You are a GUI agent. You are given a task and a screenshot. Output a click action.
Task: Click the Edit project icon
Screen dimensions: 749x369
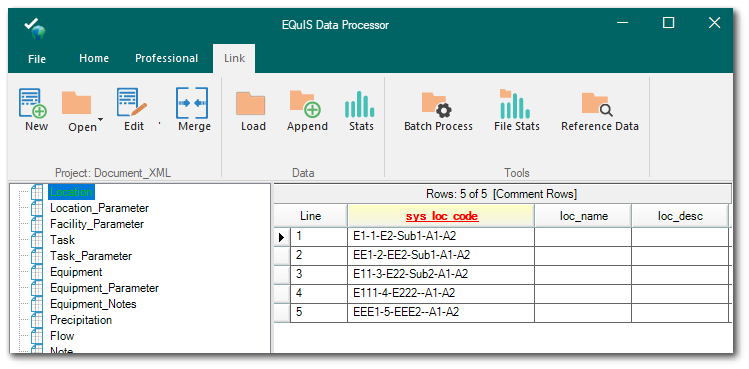click(x=132, y=102)
